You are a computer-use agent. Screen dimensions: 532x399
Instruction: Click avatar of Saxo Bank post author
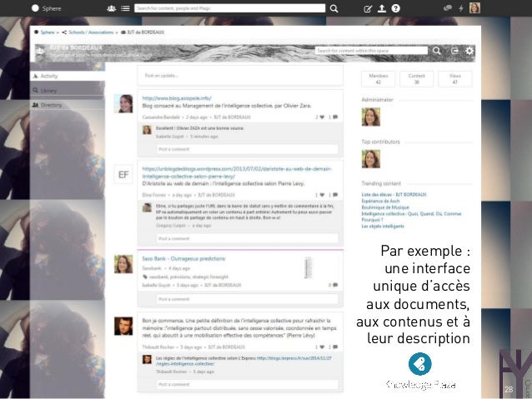click(123, 264)
